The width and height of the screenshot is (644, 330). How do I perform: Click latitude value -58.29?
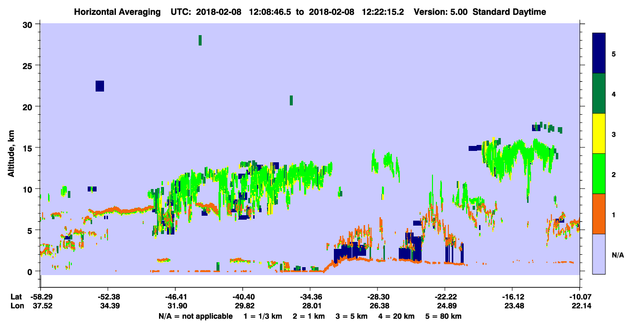tap(41, 297)
